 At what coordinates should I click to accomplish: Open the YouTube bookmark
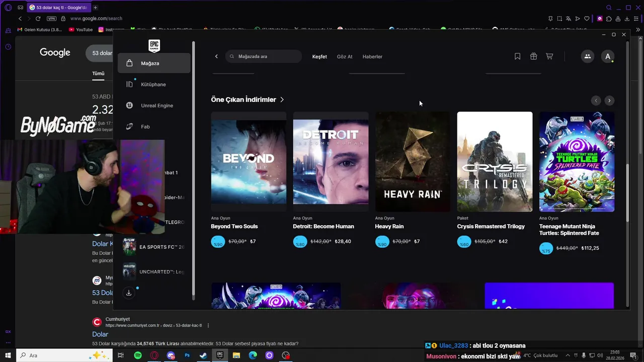click(80, 30)
